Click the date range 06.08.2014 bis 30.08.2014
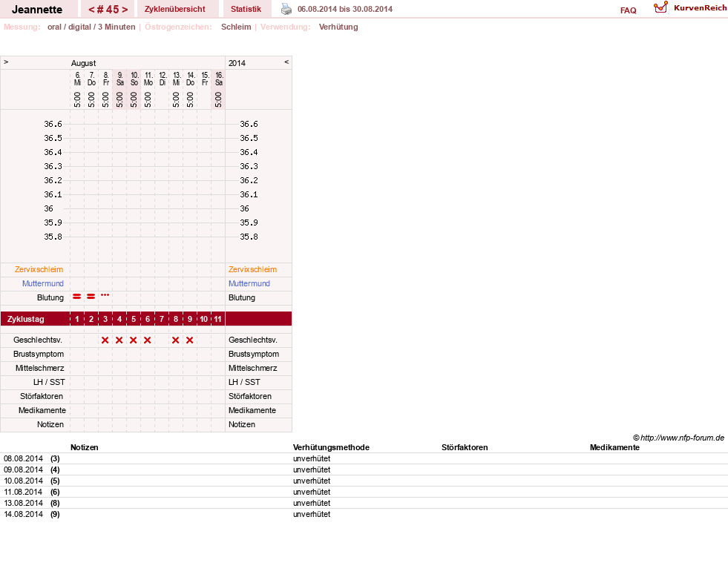 (x=345, y=9)
